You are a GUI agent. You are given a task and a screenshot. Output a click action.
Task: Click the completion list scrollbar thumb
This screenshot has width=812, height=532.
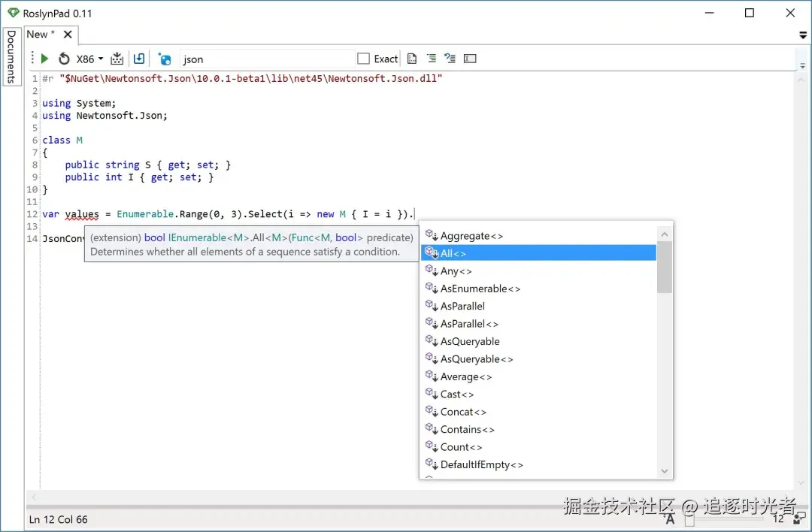pyautogui.click(x=665, y=267)
